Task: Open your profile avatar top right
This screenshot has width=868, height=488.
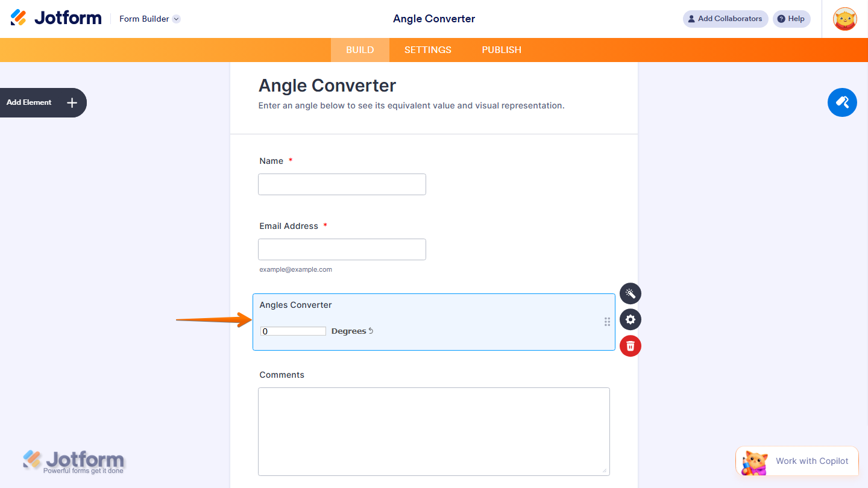Action: point(844,19)
